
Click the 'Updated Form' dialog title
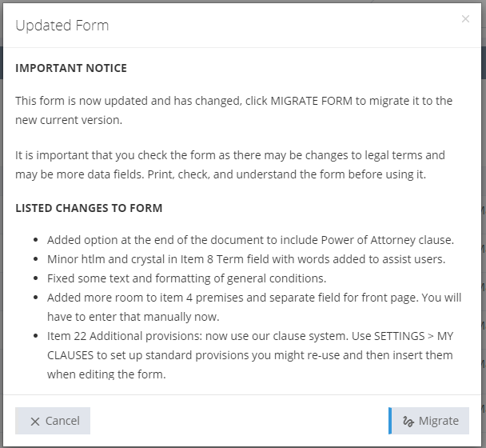pos(62,26)
